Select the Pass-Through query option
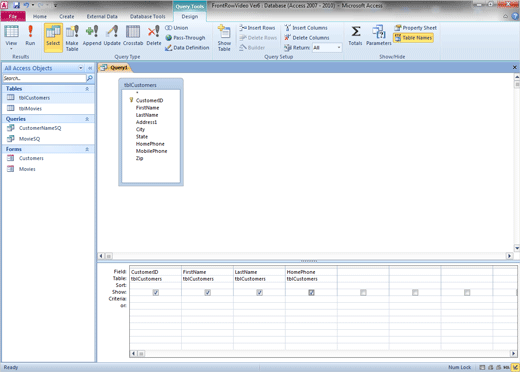Screen dimensions: 520x372 pyautogui.click(x=185, y=38)
